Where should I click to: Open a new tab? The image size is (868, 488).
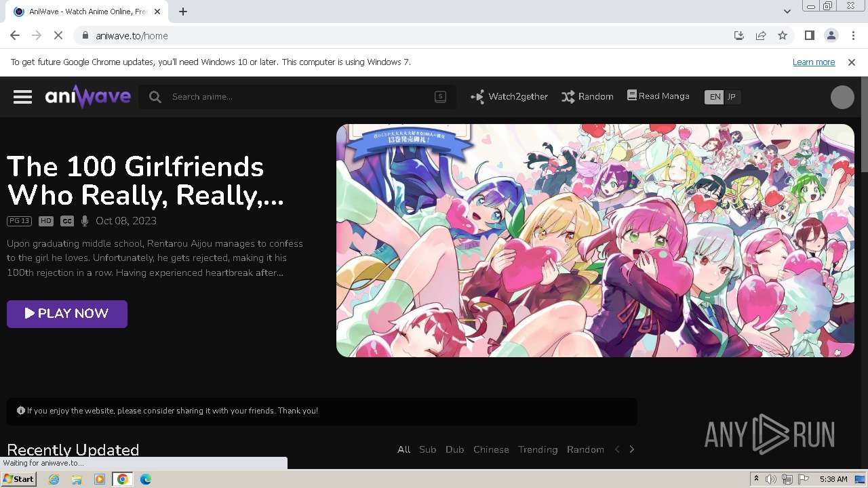point(183,12)
